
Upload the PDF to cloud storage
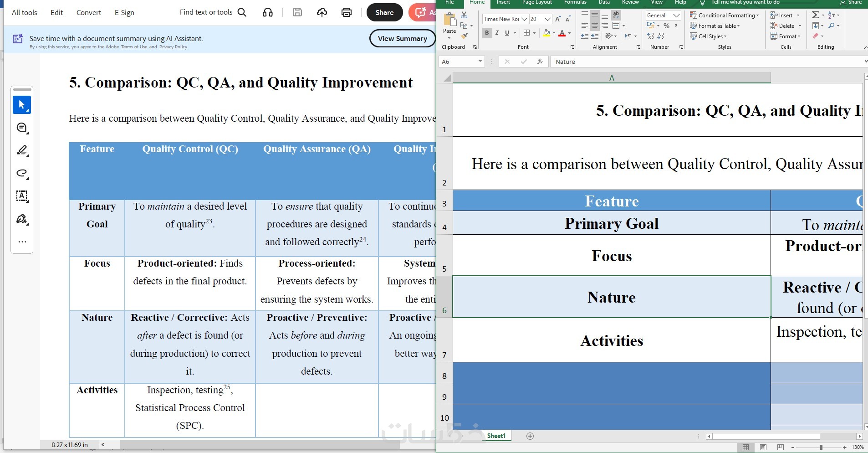[x=322, y=12]
